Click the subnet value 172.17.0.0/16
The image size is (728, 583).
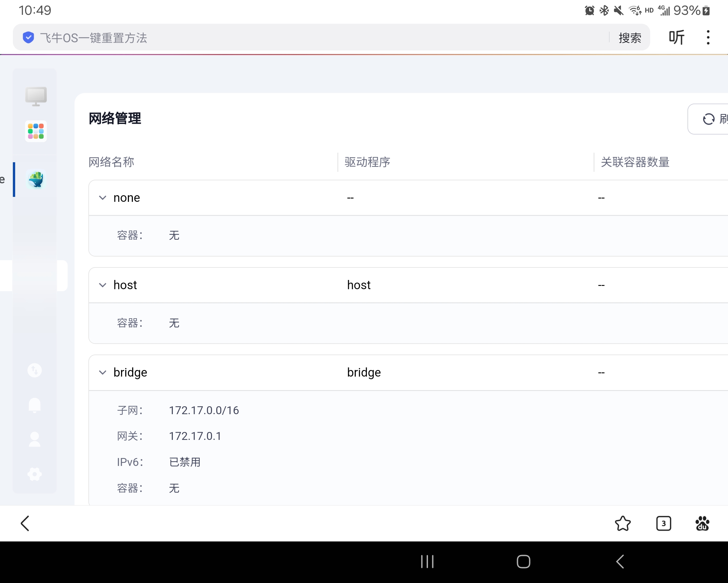(x=204, y=410)
